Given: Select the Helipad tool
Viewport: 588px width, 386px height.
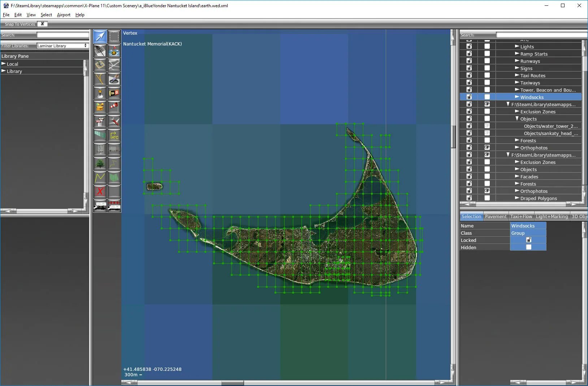Looking at the screenshot, I should tap(100, 65).
